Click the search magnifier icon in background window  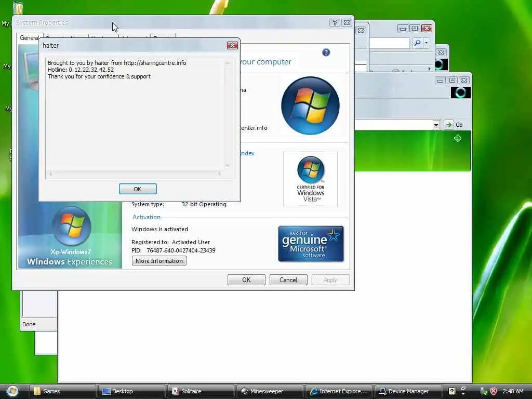(x=417, y=43)
